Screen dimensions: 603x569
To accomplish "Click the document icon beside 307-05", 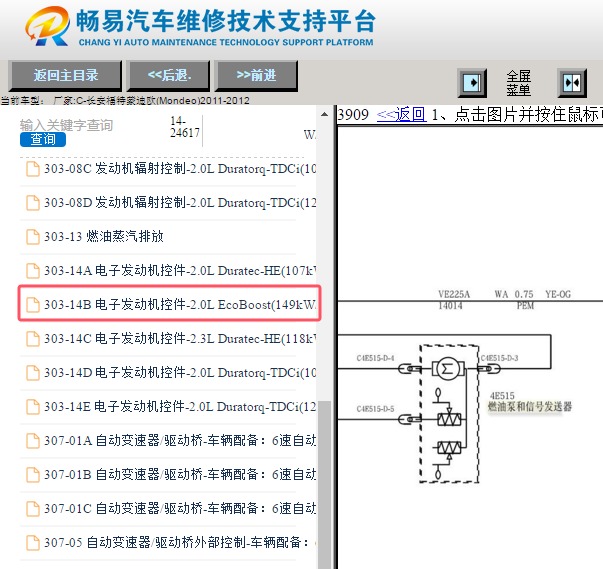I will pos(33,542).
